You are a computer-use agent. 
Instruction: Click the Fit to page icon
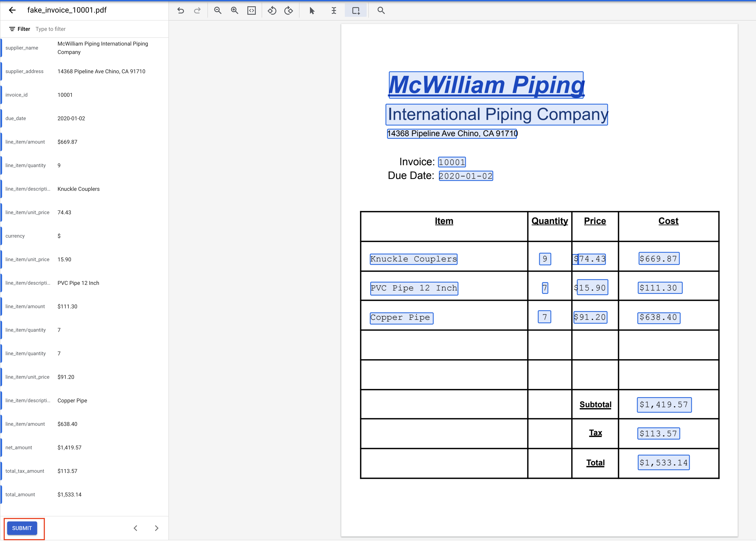[x=251, y=10]
